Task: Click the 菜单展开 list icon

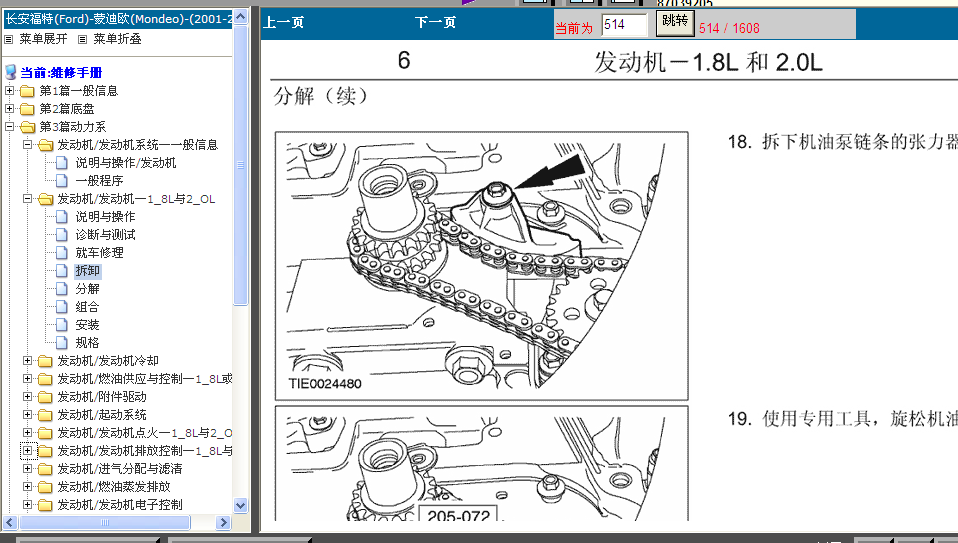Action: 9,40
